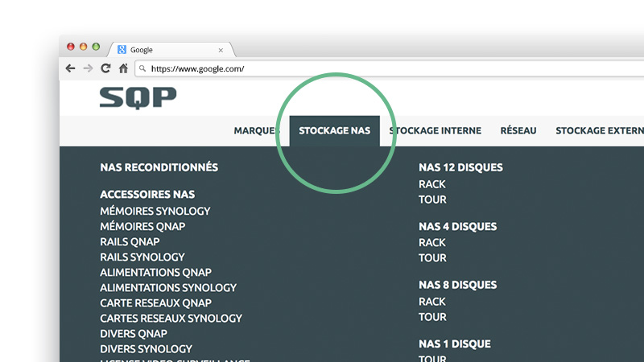Open the RÉSEAU menu
644x362 pixels.
(x=518, y=130)
